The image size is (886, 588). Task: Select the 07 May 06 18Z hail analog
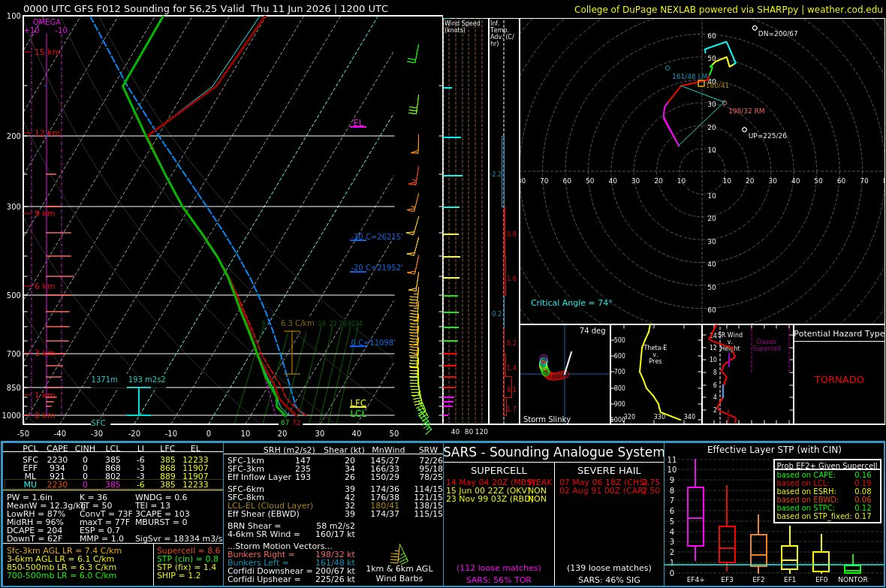(609, 482)
